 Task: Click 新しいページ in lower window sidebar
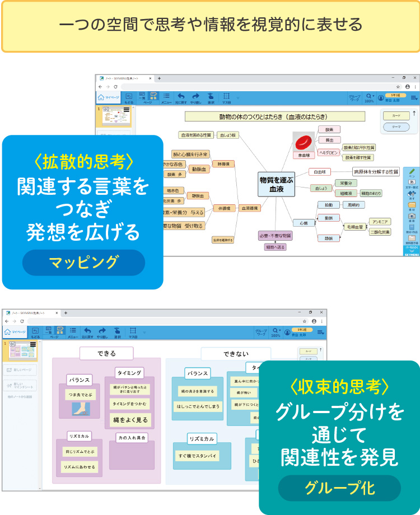(x=20, y=370)
